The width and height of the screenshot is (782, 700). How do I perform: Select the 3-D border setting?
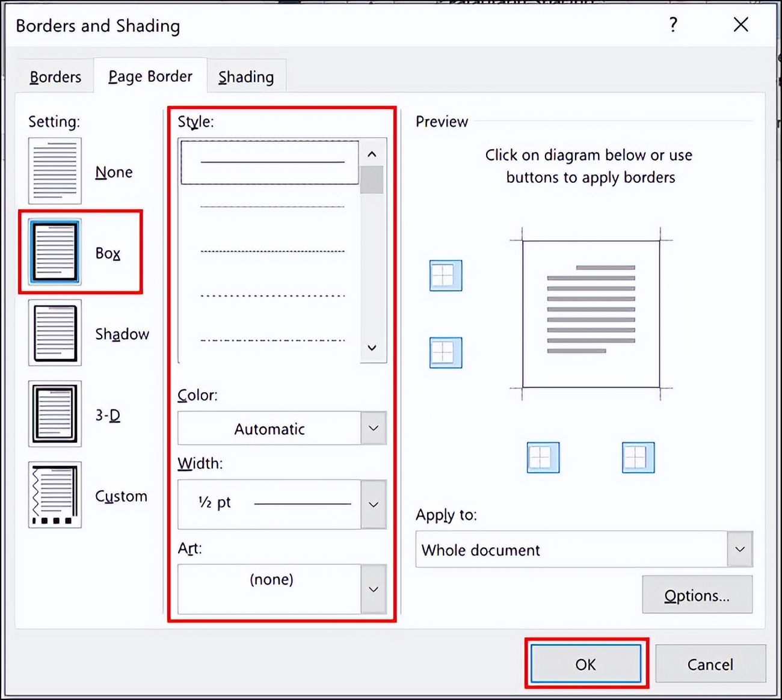coord(55,414)
